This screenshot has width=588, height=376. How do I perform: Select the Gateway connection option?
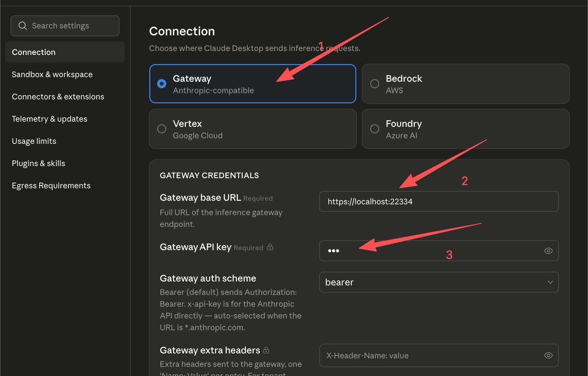click(x=253, y=84)
